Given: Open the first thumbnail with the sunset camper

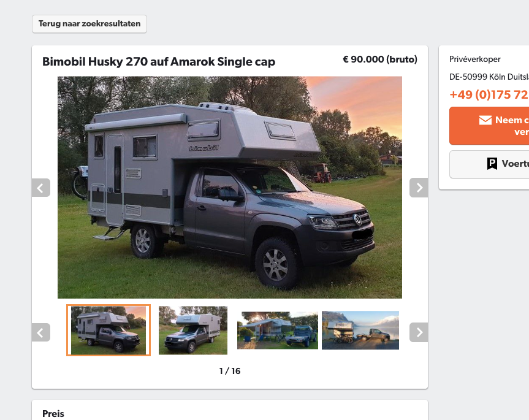Looking at the screenshot, I should click(108, 330).
